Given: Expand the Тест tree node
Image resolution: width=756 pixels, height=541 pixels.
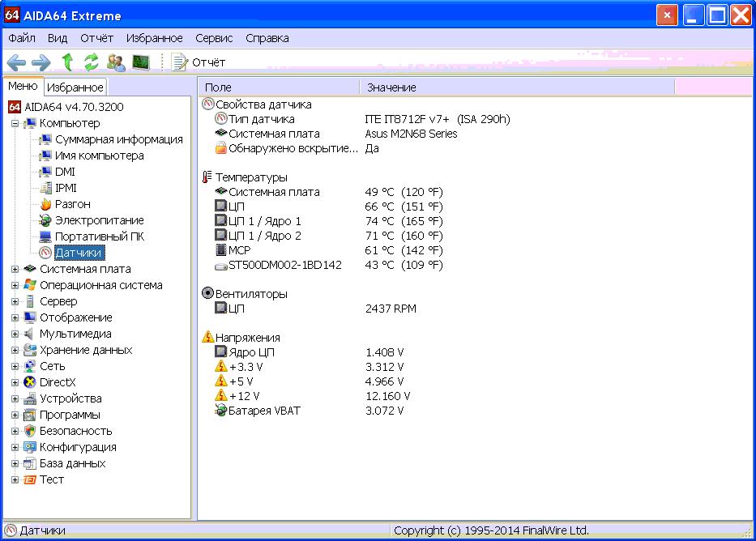Looking at the screenshot, I should pos(15,479).
